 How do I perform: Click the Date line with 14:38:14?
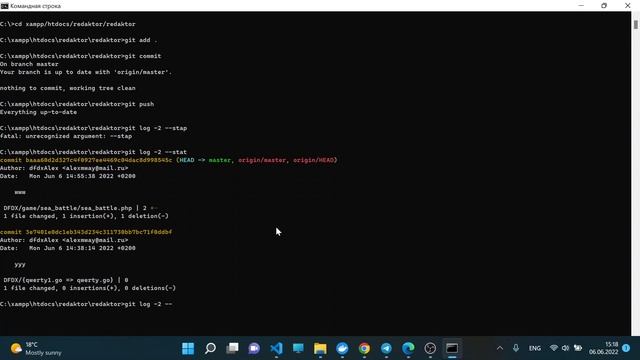68,248
